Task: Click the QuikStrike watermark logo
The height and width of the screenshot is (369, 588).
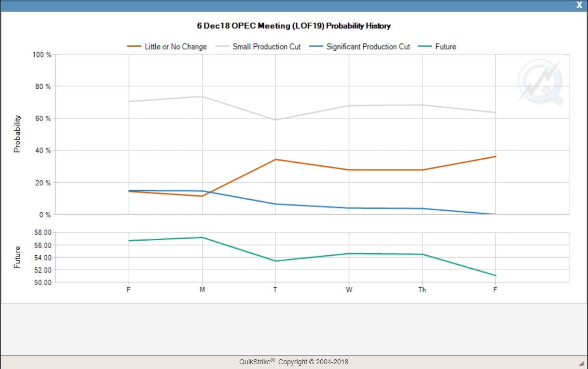Action: [541, 82]
